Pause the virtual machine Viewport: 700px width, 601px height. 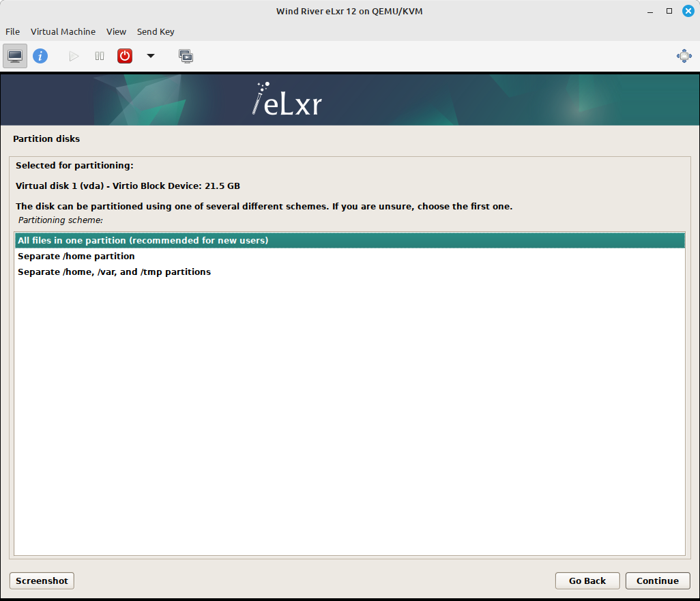point(99,56)
